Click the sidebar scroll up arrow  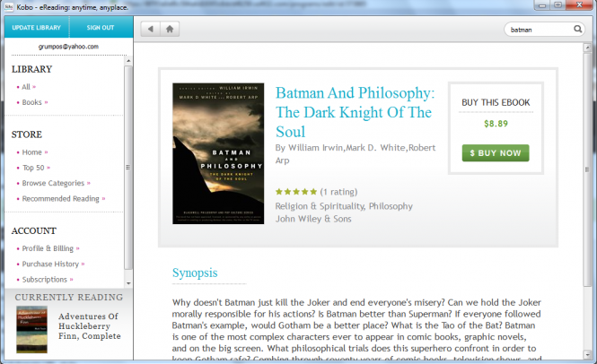pyautogui.click(x=128, y=61)
